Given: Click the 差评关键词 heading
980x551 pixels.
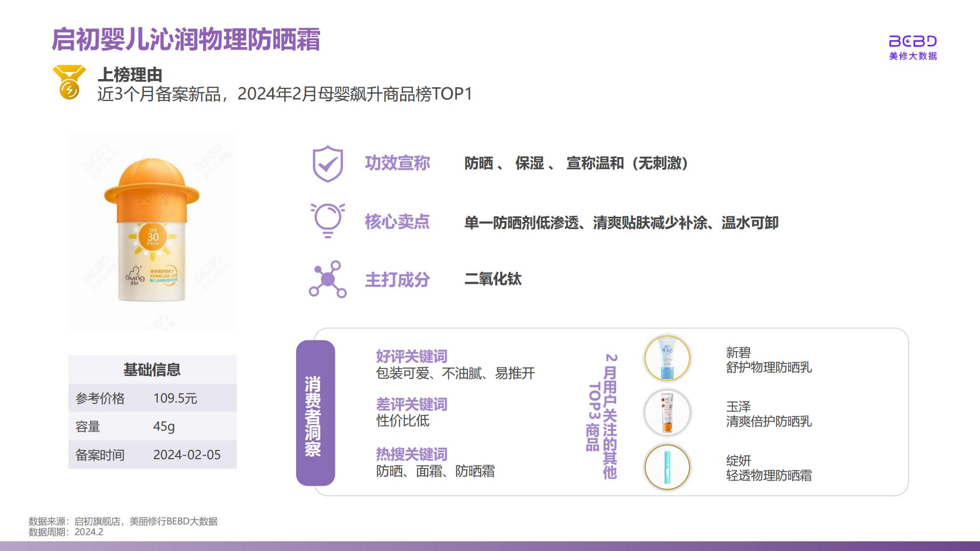Looking at the screenshot, I should tap(411, 404).
